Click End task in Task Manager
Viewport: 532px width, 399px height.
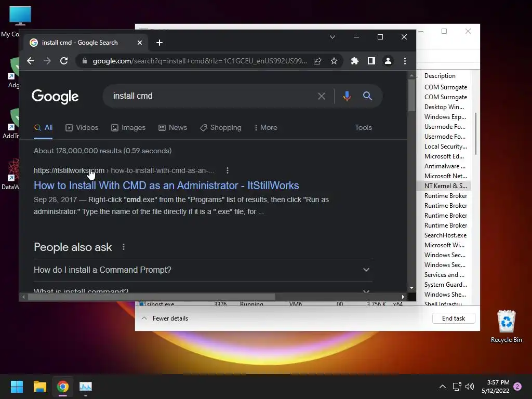(454, 318)
